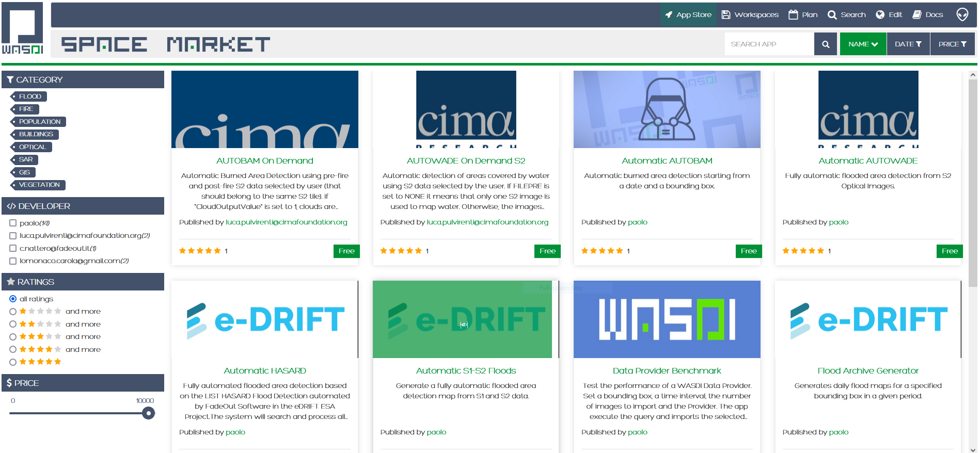Go to the Plan page
This screenshot has height=453, width=980.
(803, 14)
